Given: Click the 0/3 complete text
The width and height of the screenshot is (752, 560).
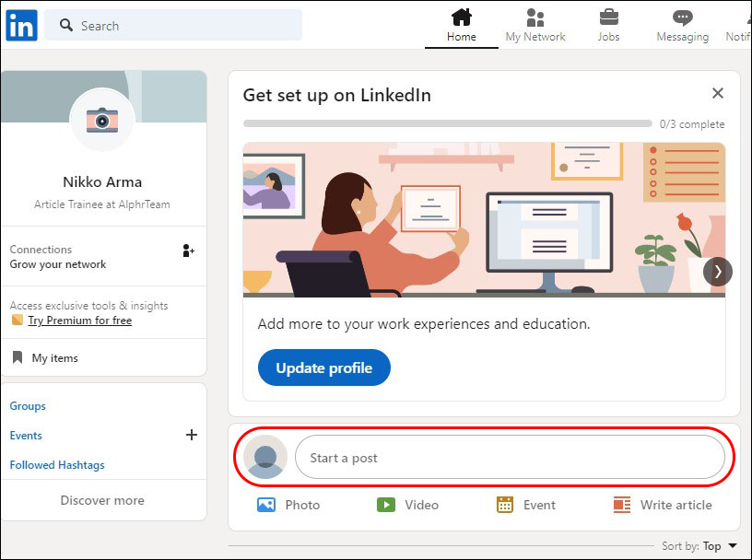Looking at the screenshot, I should pyautogui.click(x=692, y=124).
